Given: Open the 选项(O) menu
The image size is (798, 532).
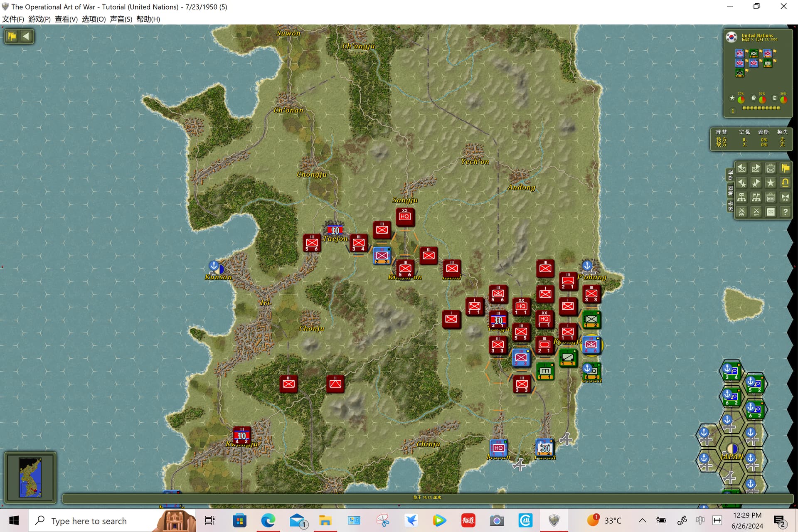Looking at the screenshot, I should [94, 19].
